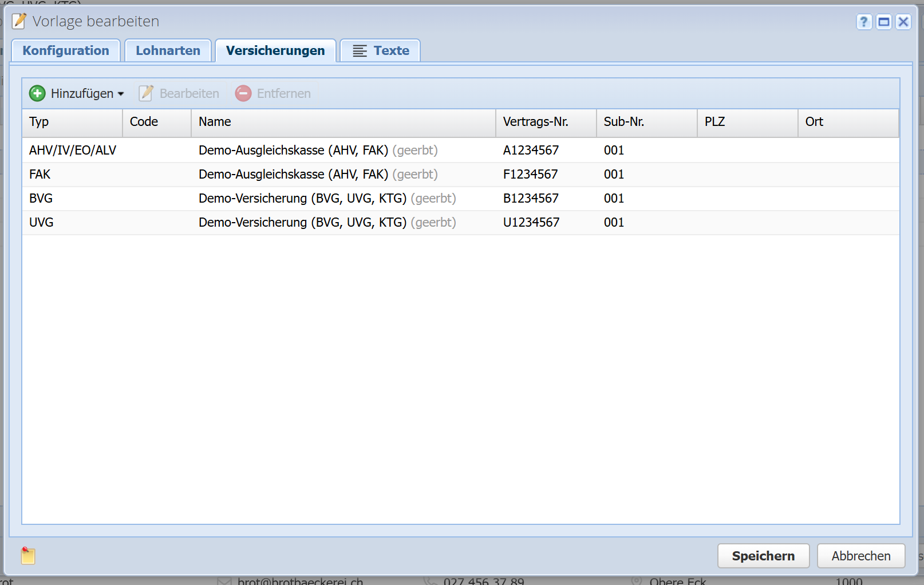Open the yellow sticky note icon

28,556
